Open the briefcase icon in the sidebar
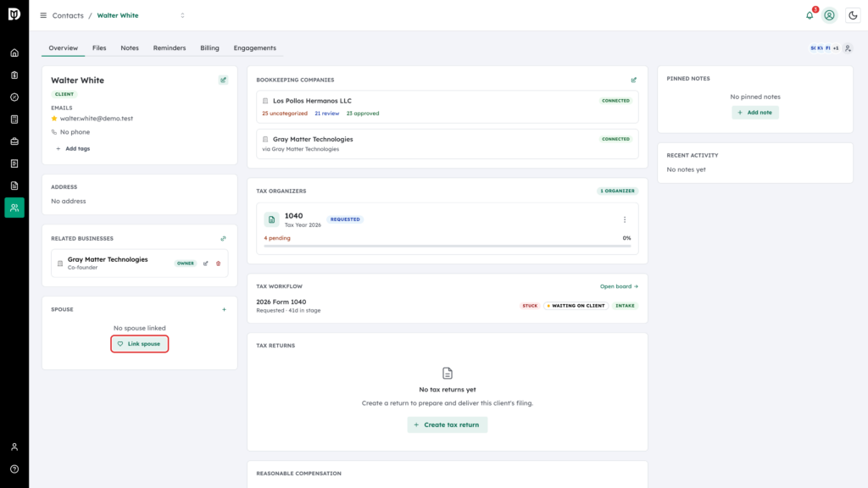Screen dimensions: 868x488 [14, 141]
